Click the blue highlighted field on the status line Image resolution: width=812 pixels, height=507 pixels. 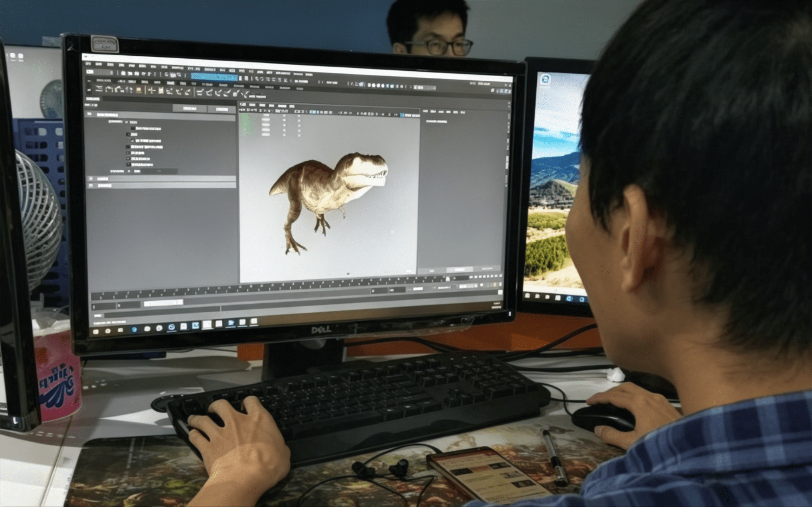click(x=215, y=77)
